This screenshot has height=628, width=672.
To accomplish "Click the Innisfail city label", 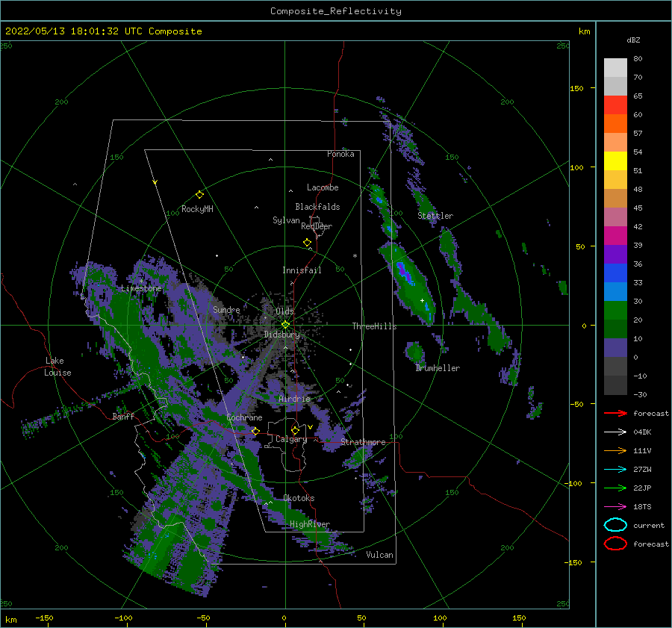I will coord(302,270).
